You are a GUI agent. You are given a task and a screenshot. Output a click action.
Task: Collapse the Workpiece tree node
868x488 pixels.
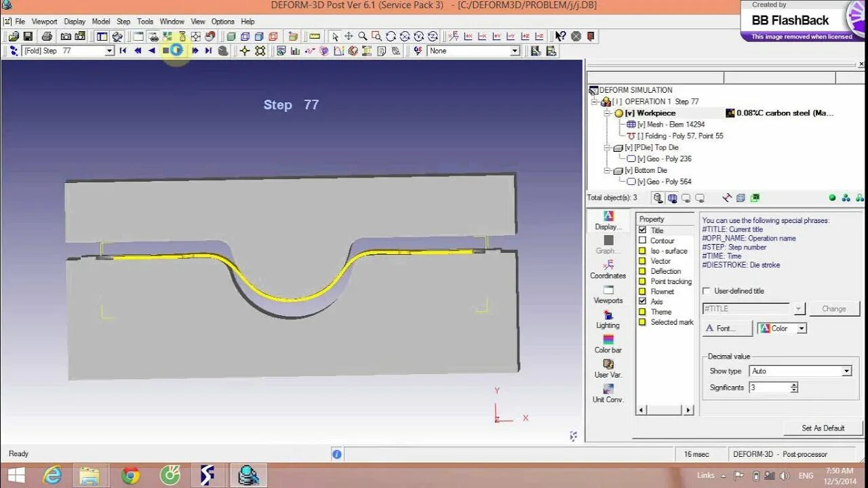[x=608, y=113]
